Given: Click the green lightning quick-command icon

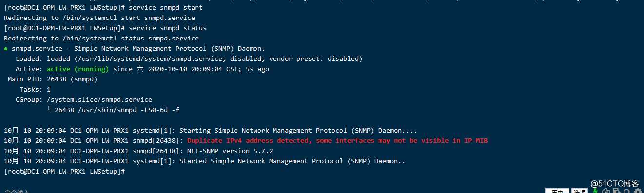Looking at the screenshot, I should click(x=595, y=191).
